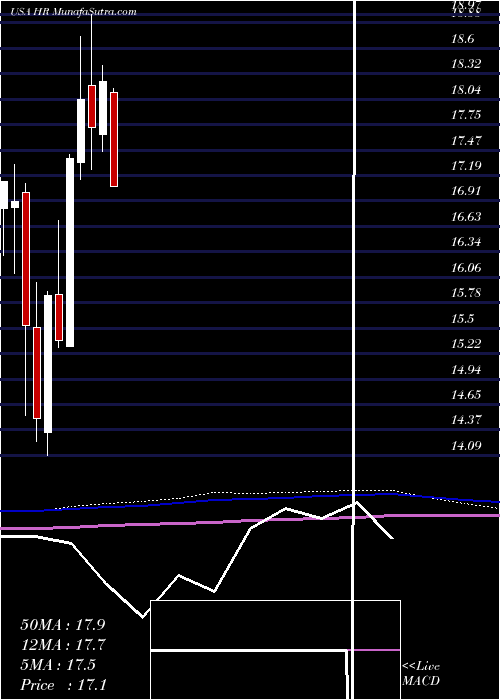The height and width of the screenshot is (700, 500).
Task: Click the 17.75 price axis label
Action: tap(466, 115)
